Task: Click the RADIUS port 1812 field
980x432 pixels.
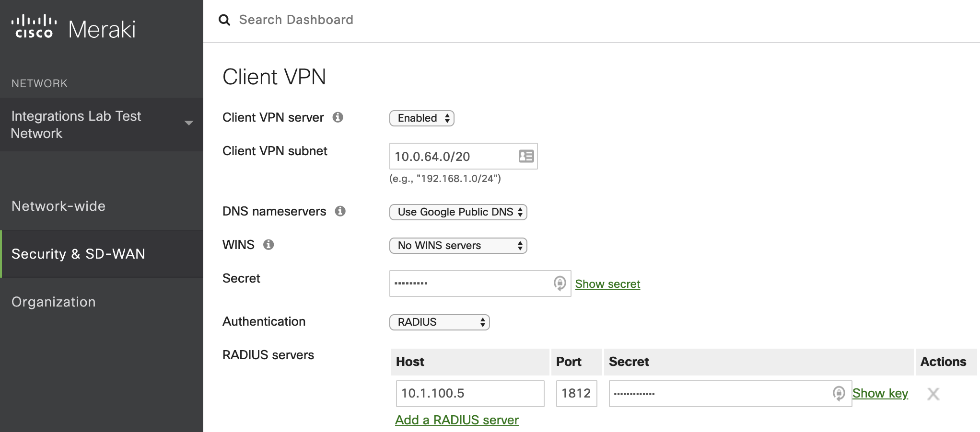Action: [x=576, y=393]
